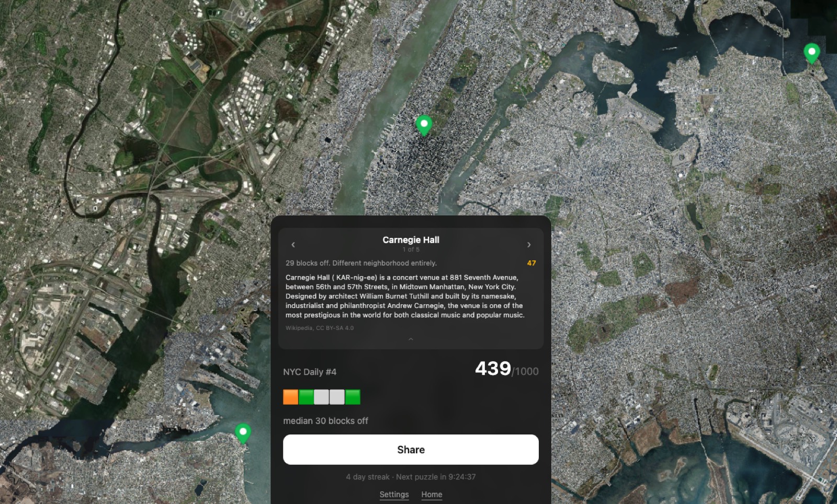Open the Settings link
This screenshot has width=837, height=504.
[x=394, y=495]
